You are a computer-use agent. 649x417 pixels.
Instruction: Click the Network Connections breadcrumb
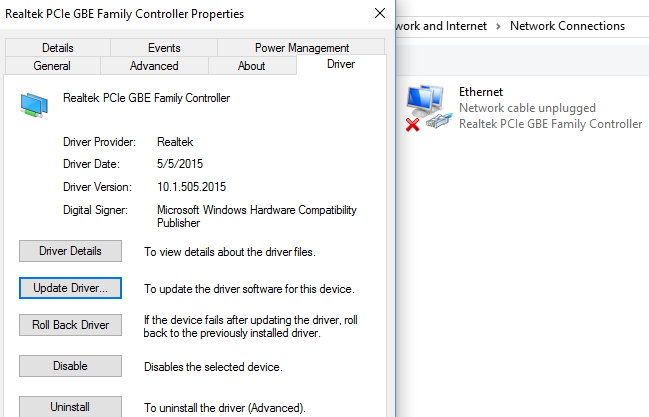coord(567,25)
